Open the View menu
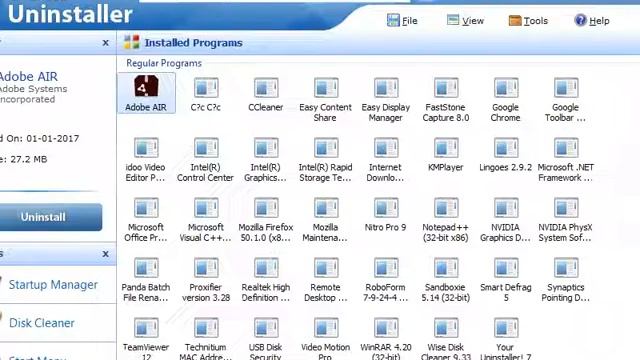 tap(465, 20)
